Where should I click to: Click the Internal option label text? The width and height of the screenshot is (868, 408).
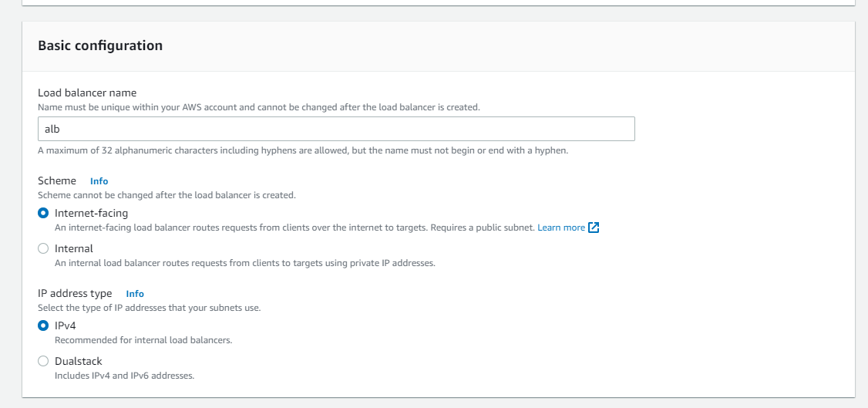click(x=74, y=248)
